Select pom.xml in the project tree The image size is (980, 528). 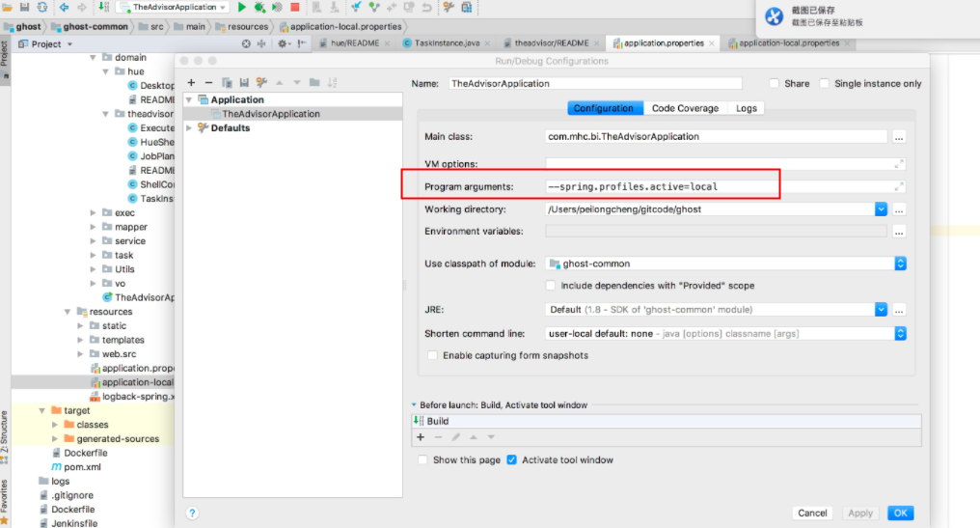point(82,466)
